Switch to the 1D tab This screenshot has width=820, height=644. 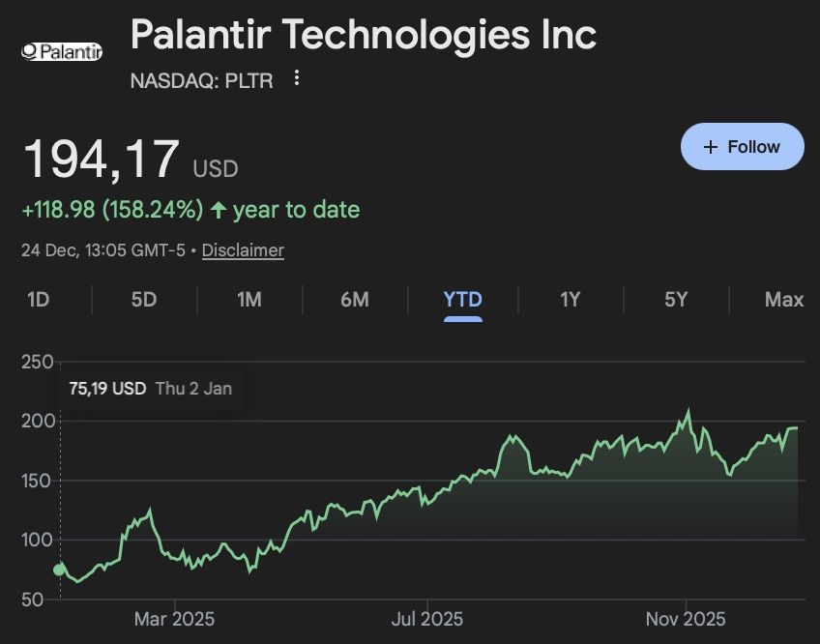tap(38, 301)
